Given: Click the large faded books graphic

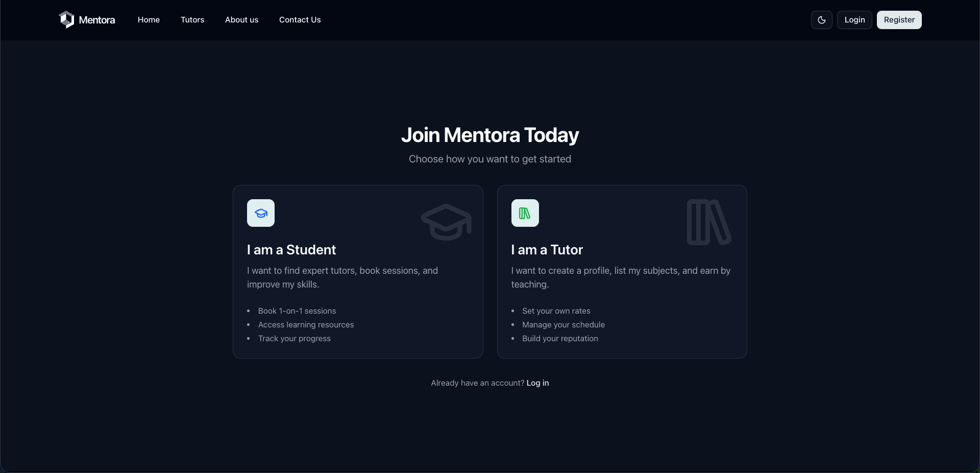Looking at the screenshot, I should pos(709,222).
